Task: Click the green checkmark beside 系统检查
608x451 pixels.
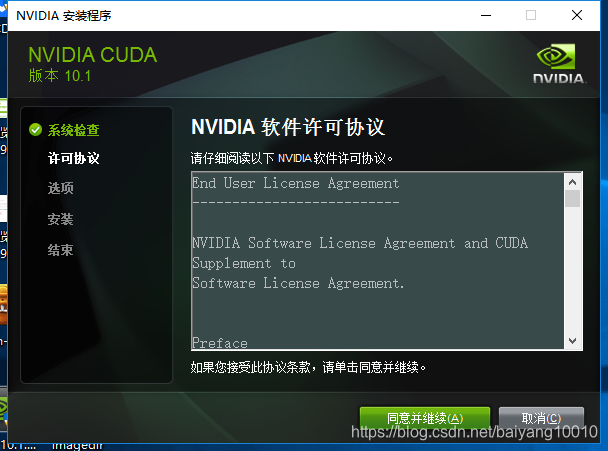Action: (x=35, y=130)
